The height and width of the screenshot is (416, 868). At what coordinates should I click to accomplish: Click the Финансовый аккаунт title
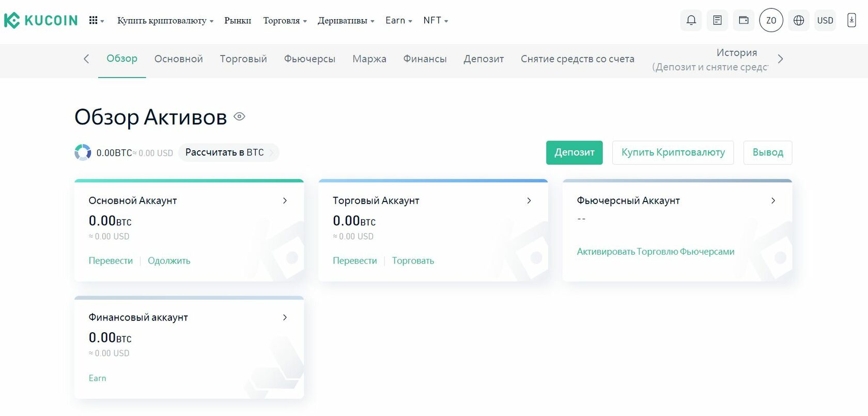(x=138, y=317)
